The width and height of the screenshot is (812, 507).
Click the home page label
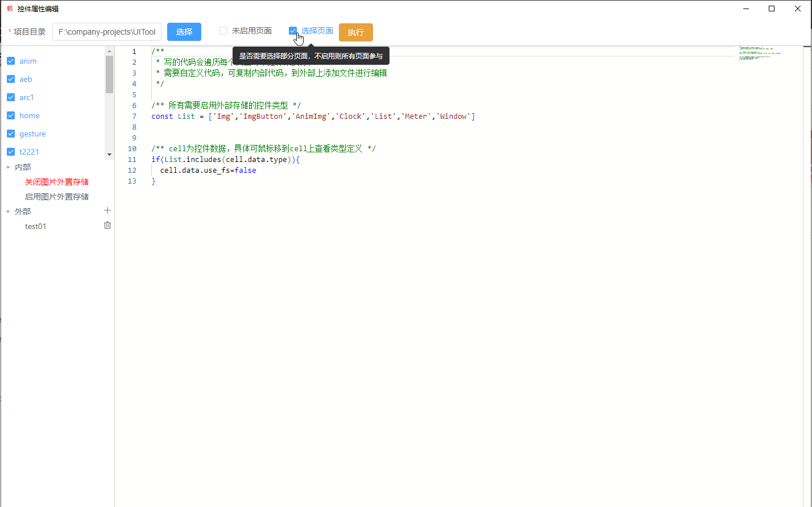coord(30,115)
